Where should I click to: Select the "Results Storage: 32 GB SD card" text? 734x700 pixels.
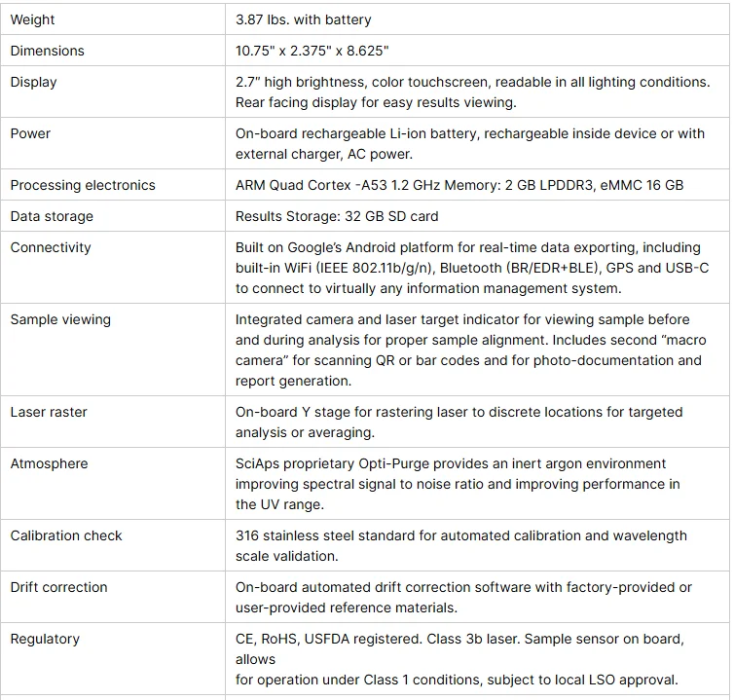click(337, 216)
